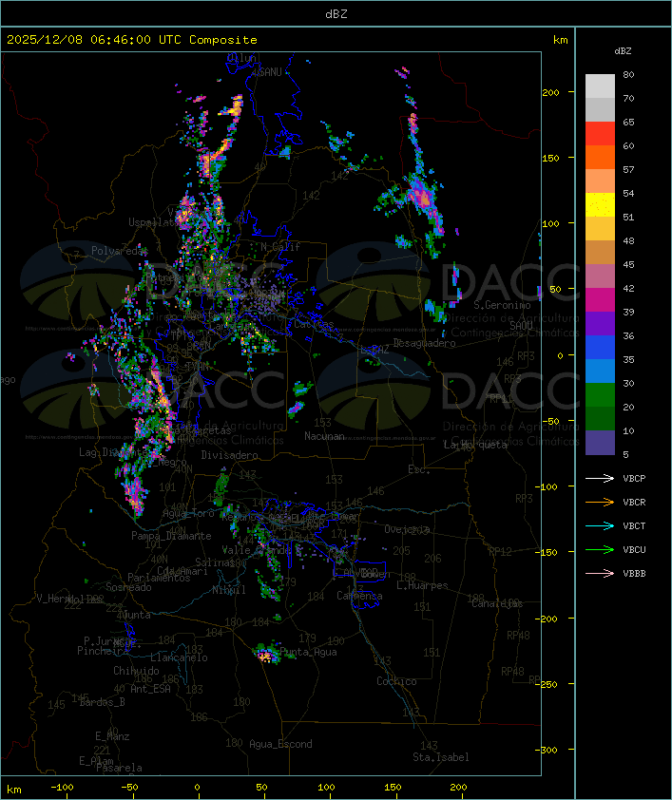672x800 pixels.
Task: Pick the light grey 70-80 dBZ swatch
Action: (x=600, y=86)
